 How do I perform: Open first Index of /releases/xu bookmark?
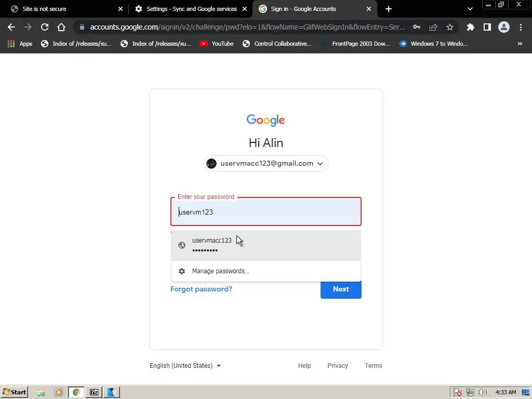(x=76, y=44)
